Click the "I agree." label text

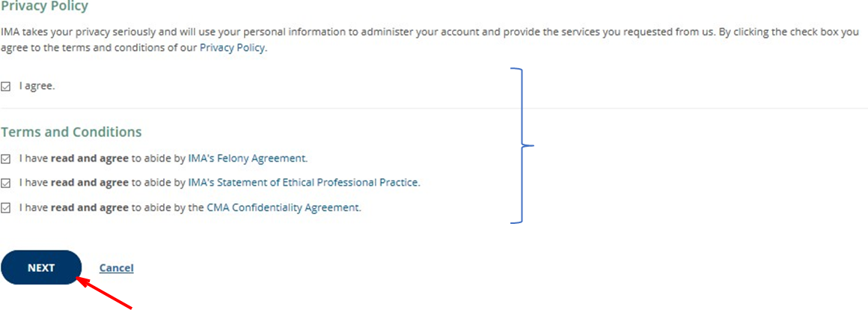[37, 86]
